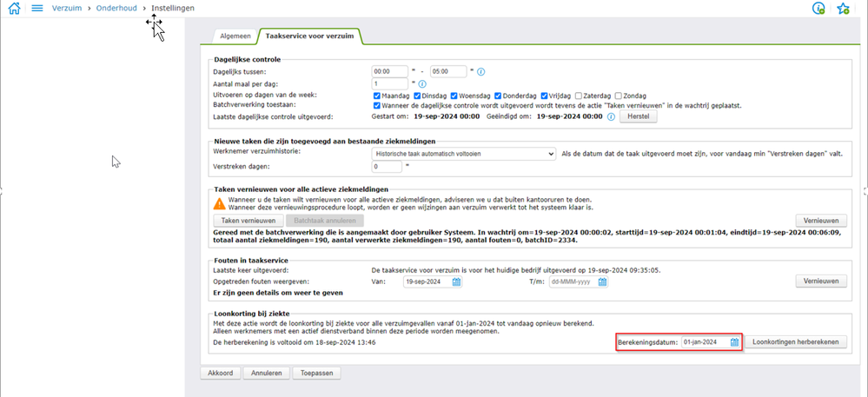
Task: Open the info help icon top right
Action: (818, 9)
